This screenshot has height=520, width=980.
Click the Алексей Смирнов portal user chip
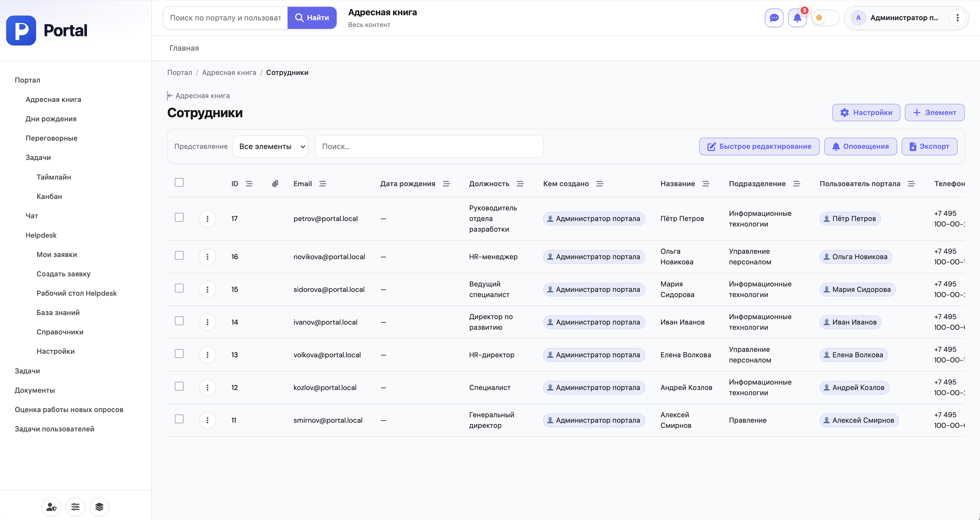coord(859,420)
